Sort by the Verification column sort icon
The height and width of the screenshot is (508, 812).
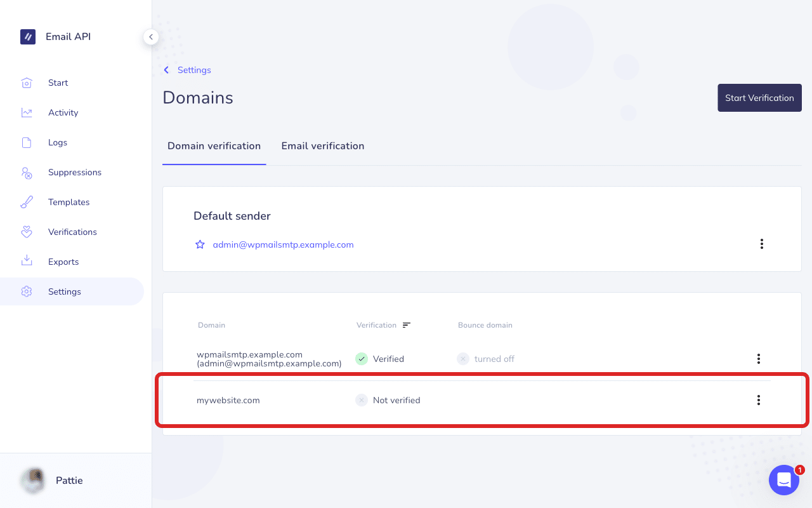407,325
